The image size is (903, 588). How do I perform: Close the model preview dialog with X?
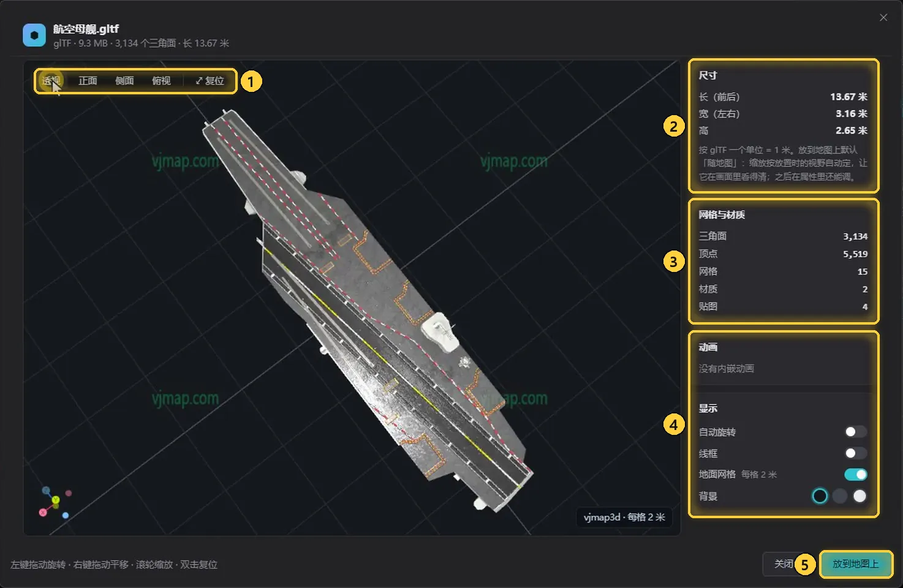point(883,17)
